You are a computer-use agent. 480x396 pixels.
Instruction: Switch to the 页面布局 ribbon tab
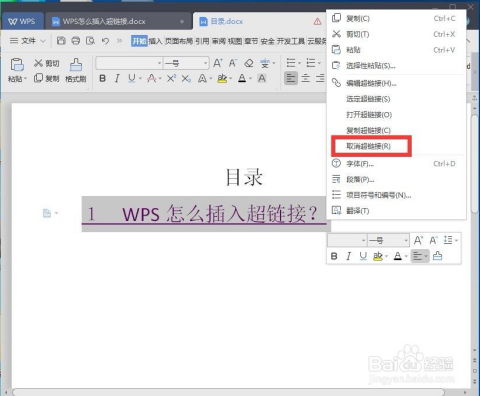point(179,41)
